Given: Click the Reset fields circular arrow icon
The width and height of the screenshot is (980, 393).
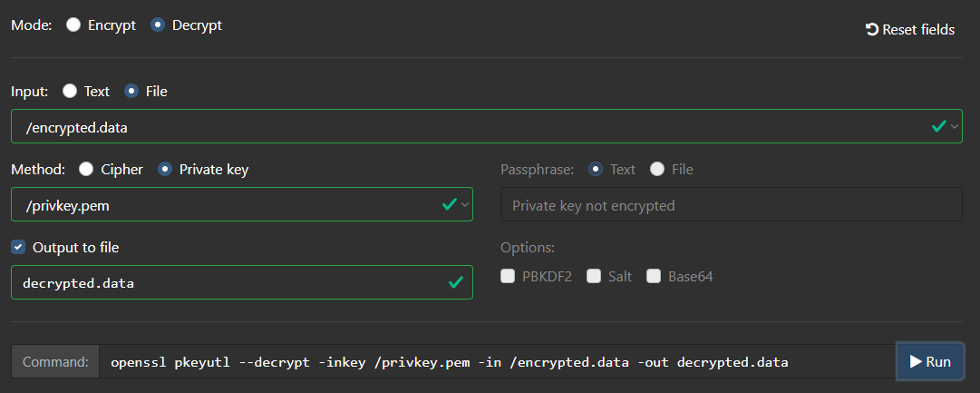Looking at the screenshot, I should tap(872, 29).
